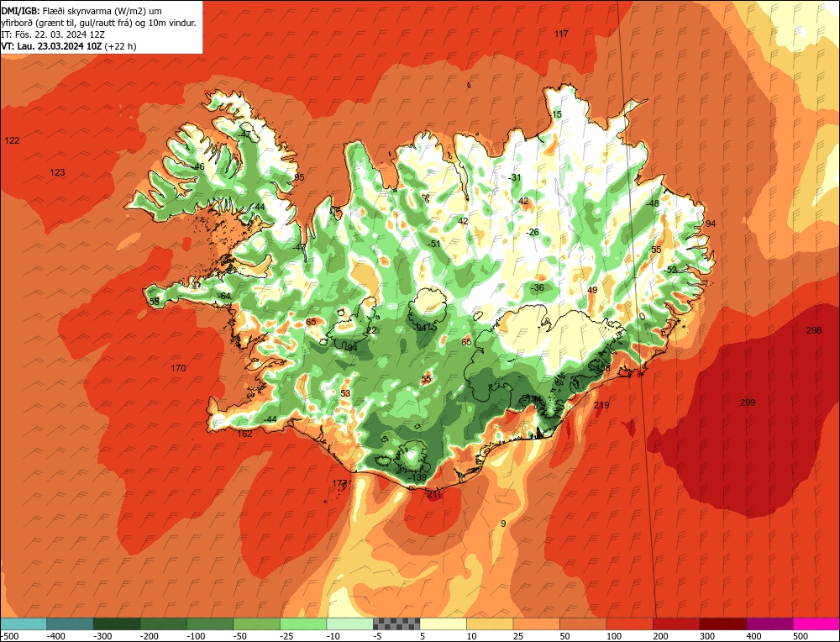Click the 9 value south of Iceland
Image resolution: width=840 pixels, height=642 pixels.
[503, 524]
